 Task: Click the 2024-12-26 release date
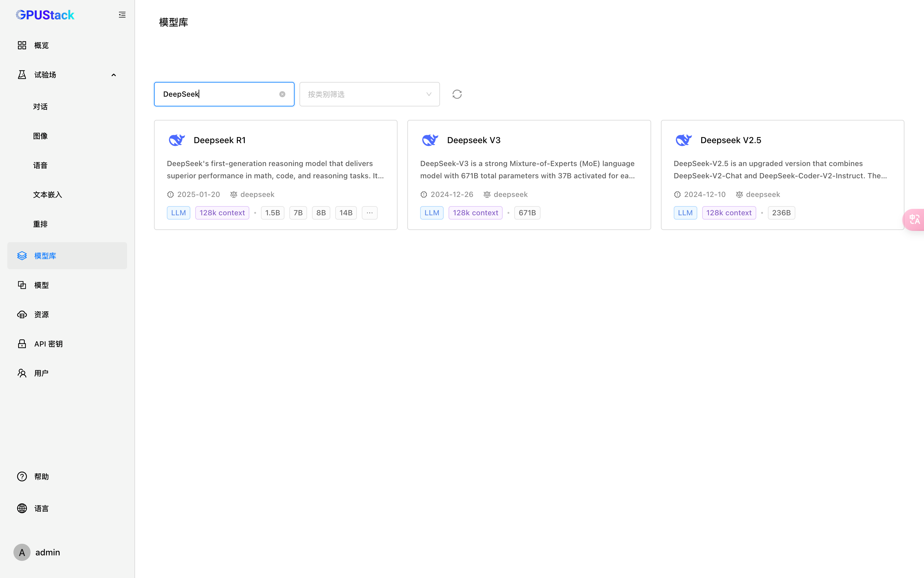click(x=452, y=195)
